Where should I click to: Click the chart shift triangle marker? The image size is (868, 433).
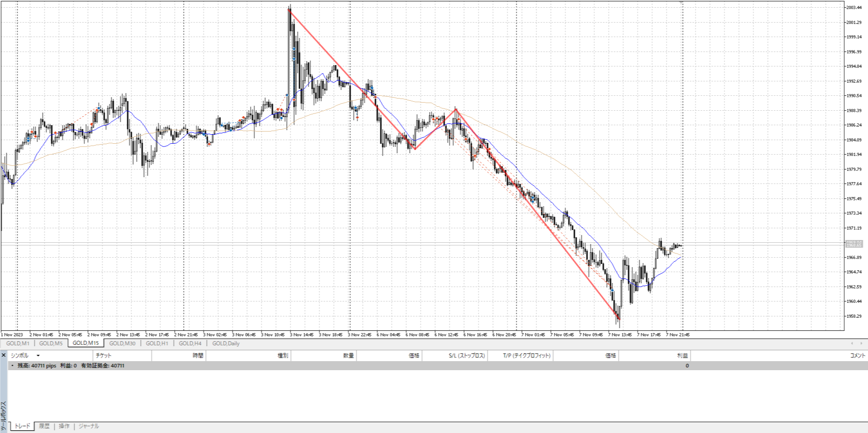pyautogui.click(x=682, y=3)
